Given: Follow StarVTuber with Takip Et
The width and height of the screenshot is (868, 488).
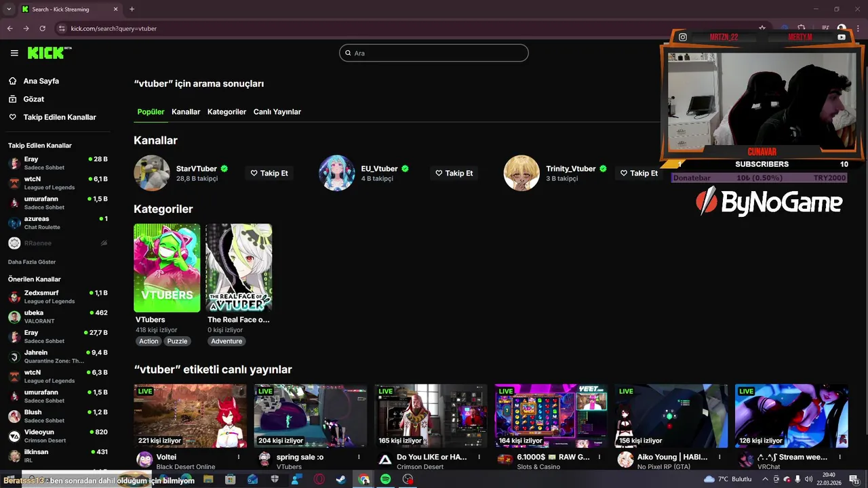Looking at the screenshot, I should pos(269,173).
